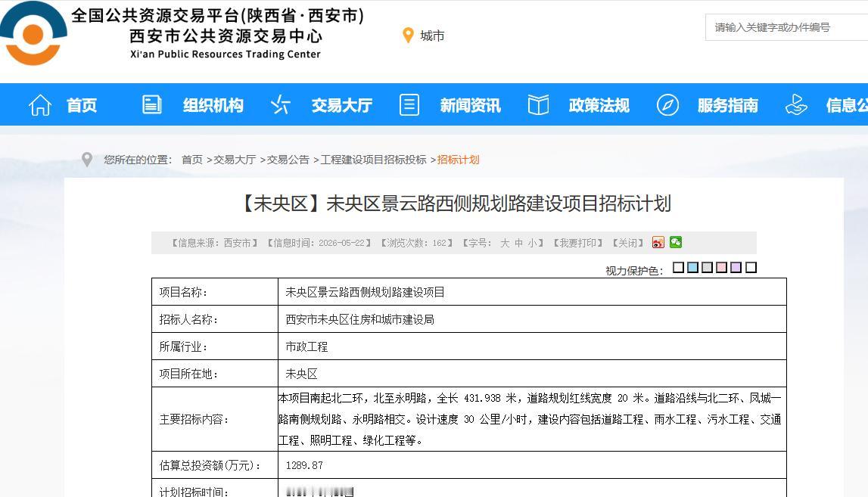The height and width of the screenshot is (497, 868).
Task: Go to 交易公告 in breadcrumb
Action: (288, 160)
